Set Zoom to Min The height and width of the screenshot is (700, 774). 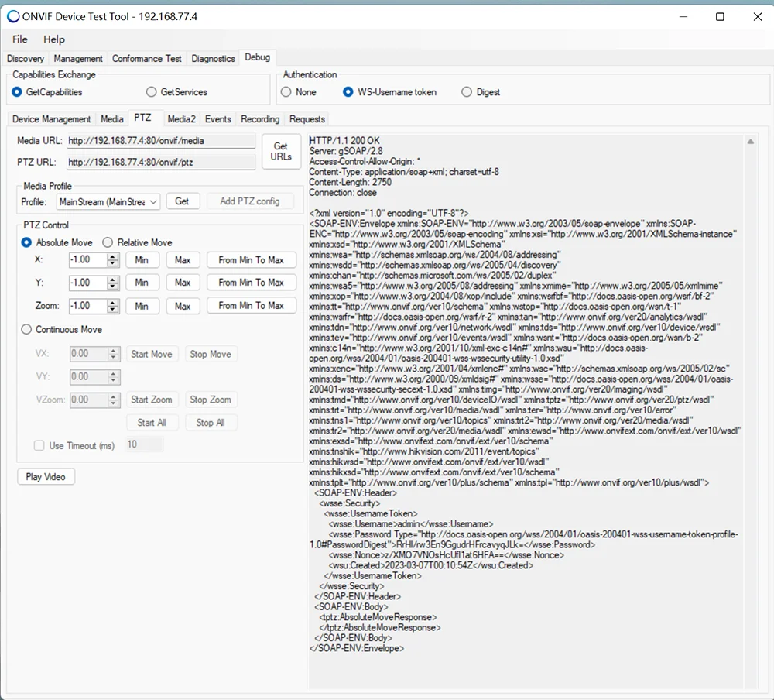142,306
